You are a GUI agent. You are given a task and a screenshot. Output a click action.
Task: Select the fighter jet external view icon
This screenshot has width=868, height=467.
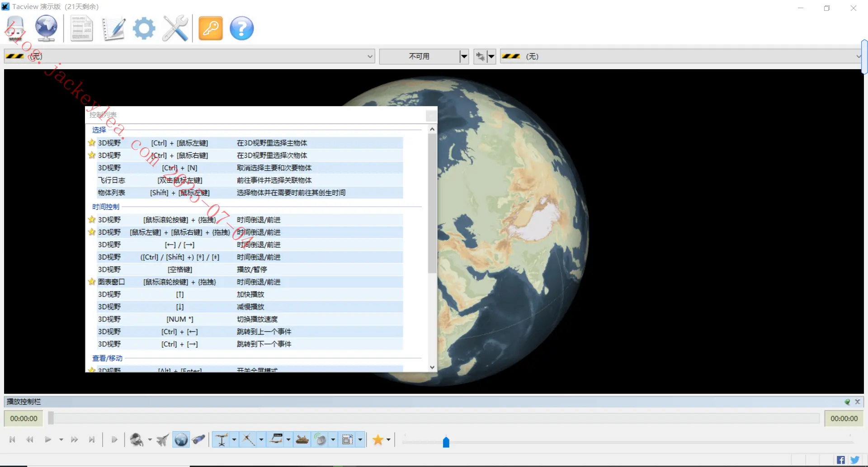pyautogui.click(x=163, y=439)
